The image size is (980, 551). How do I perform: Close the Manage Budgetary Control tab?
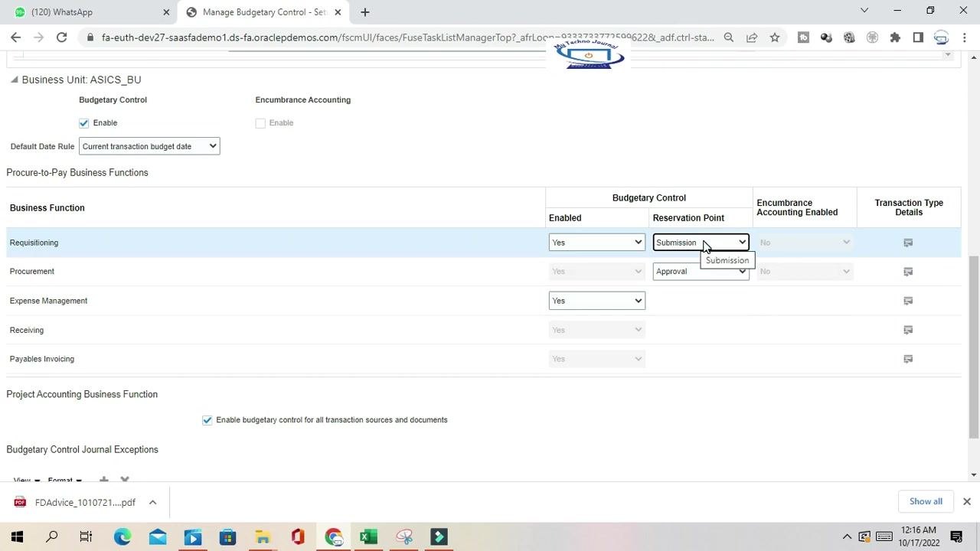click(x=338, y=11)
